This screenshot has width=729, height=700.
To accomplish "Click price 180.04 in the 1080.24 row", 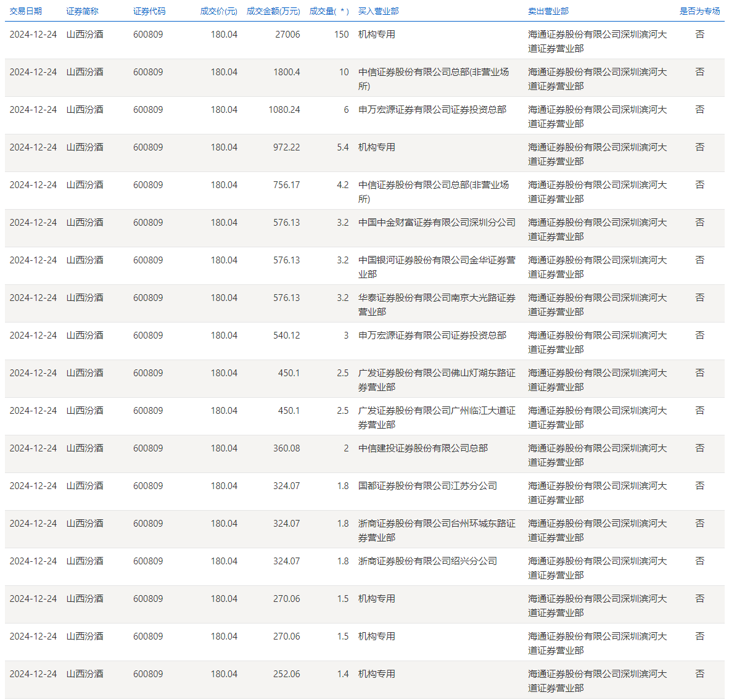I will [x=224, y=110].
